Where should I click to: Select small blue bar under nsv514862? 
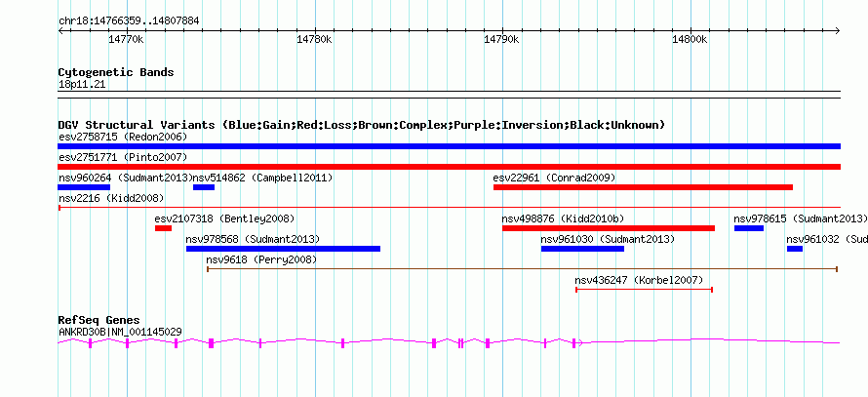coord(203,187)
